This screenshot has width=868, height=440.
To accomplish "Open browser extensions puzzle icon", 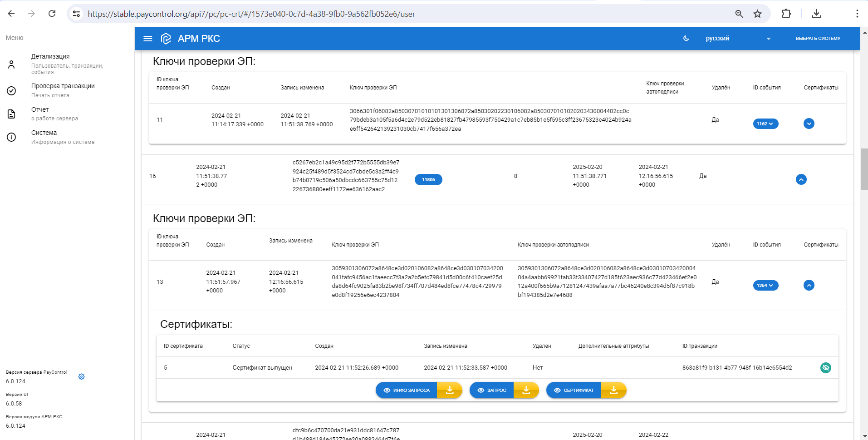I will coord(786,14).
